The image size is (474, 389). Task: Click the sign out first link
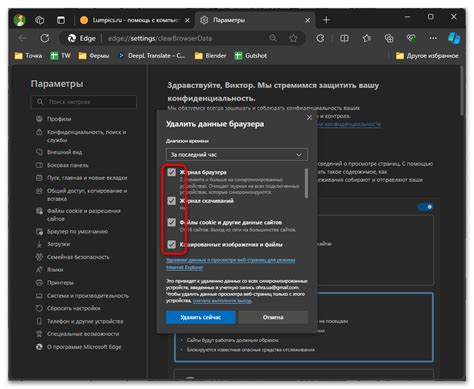coord(222,301)
